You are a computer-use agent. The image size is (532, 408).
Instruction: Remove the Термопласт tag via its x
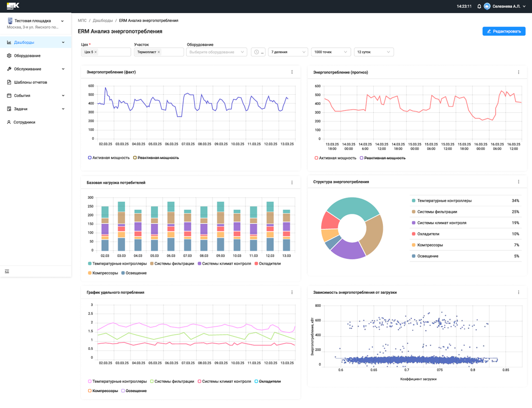tap(159, 52)
